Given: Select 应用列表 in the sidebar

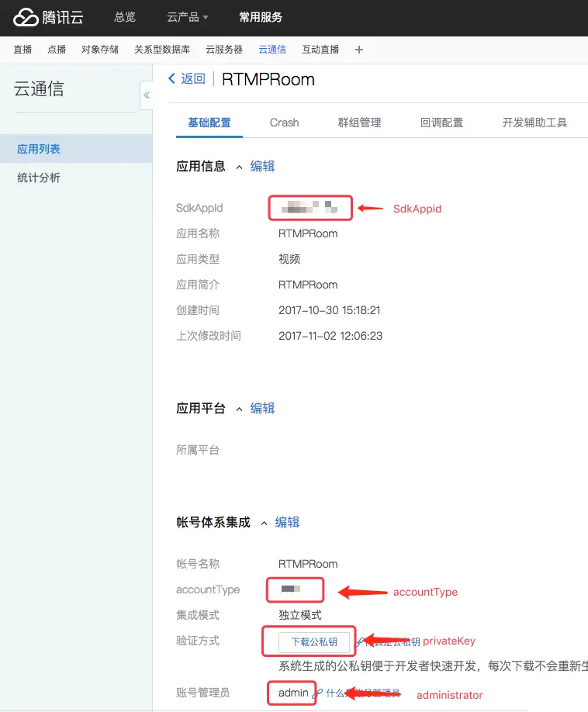Looking at the screenshot, I should (x=76, y=148).
